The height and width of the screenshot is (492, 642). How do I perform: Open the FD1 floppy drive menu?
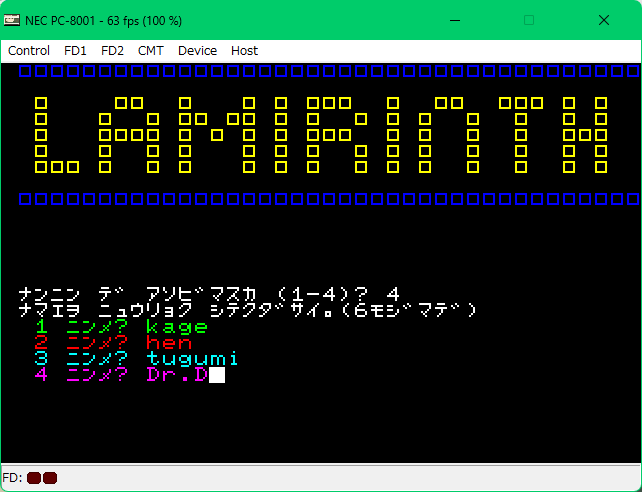coord(75,50)
